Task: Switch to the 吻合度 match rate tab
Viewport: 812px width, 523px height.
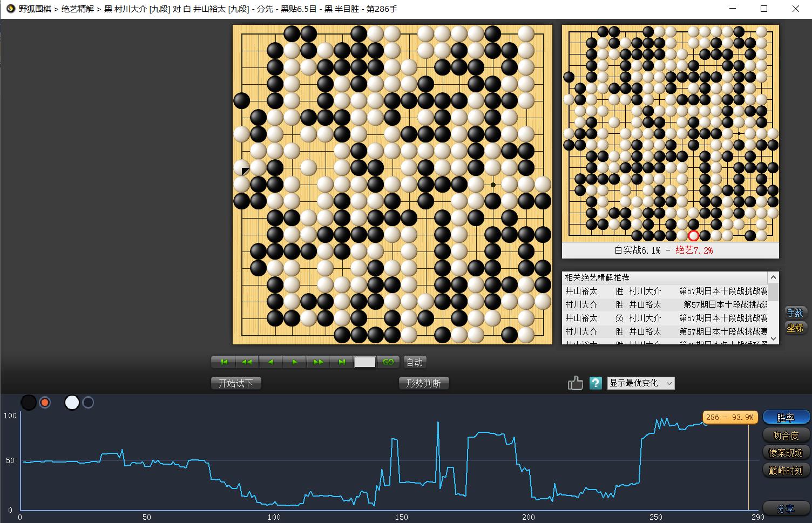Action: coord(786,435)
